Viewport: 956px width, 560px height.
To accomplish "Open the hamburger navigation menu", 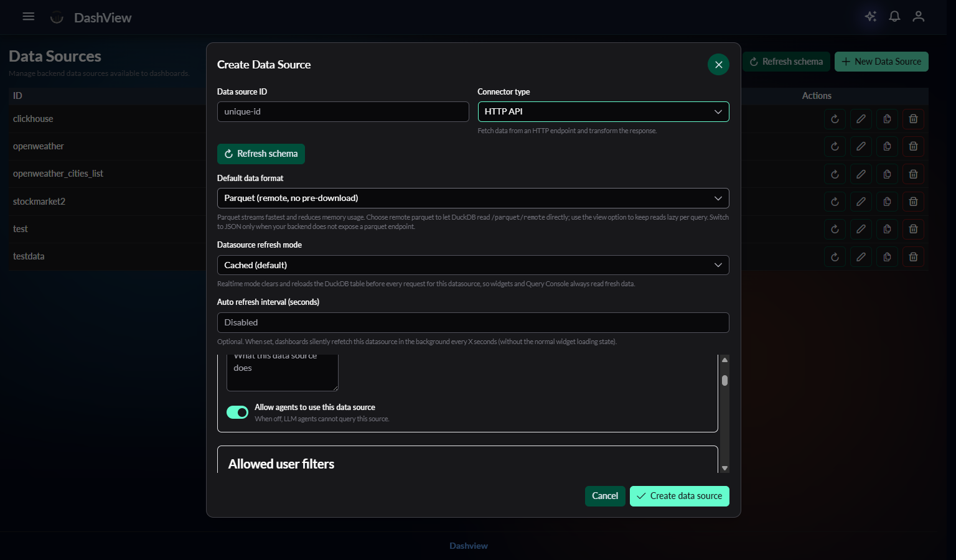I will [x=29, y=17].
